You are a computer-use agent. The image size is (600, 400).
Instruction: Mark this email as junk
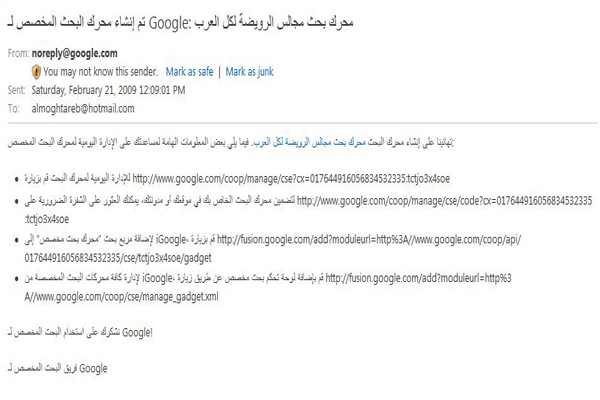click(250, 72)
